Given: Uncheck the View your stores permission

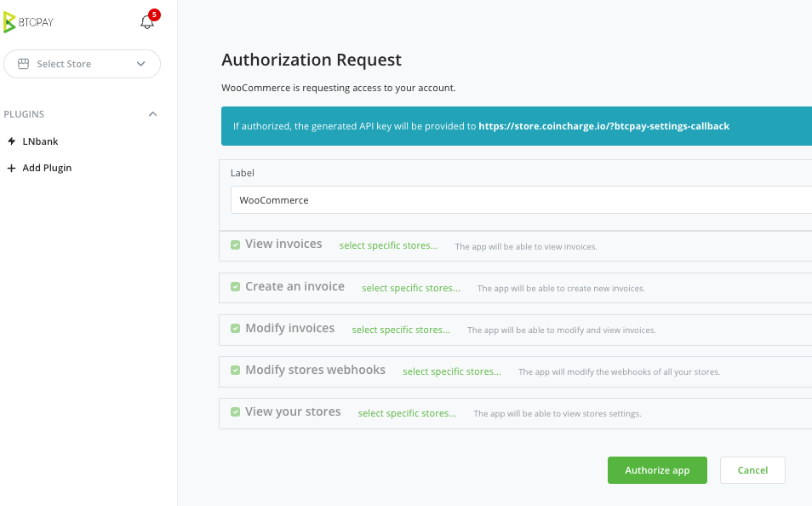Looking at the screenshot, I should (235, 412).
